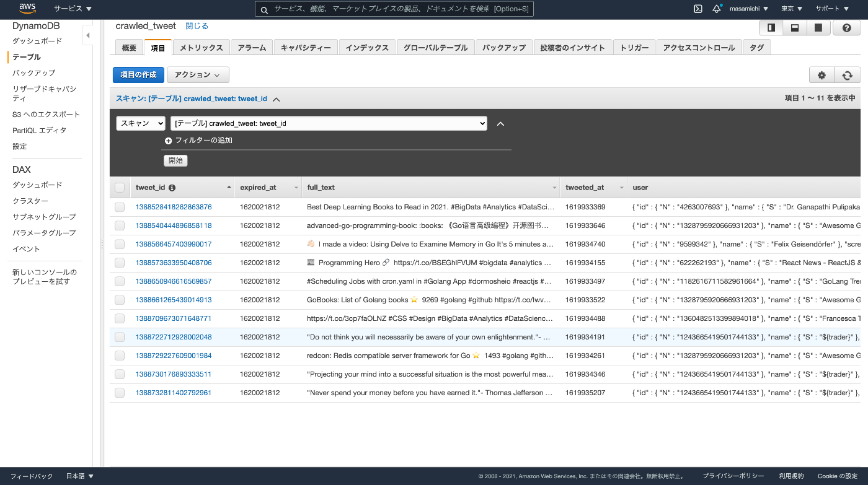Check row 1388566457403990017
This screenshot has width=868, height=485.
(x=120, y=244)
